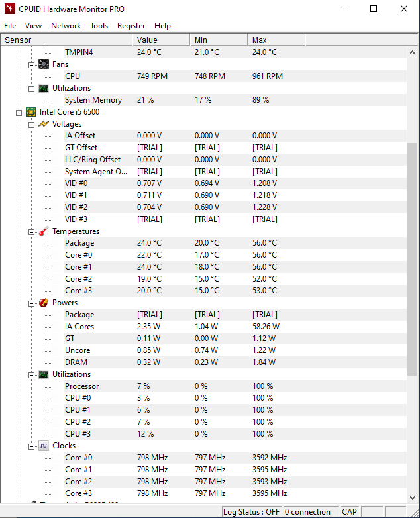Image resolution: width=420 pixels, height=518 pixels.
Task: Collapse the Temperatures tree branch
Action: [31, 231]
